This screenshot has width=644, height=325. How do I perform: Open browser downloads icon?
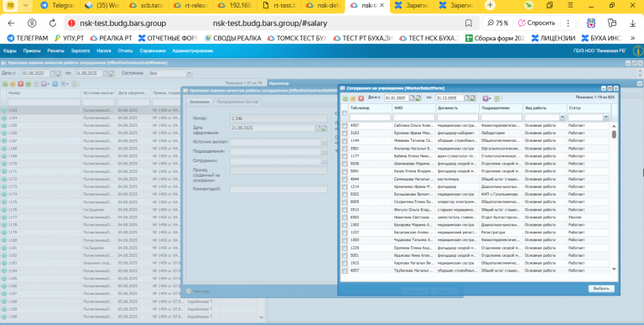click(633, 23)
